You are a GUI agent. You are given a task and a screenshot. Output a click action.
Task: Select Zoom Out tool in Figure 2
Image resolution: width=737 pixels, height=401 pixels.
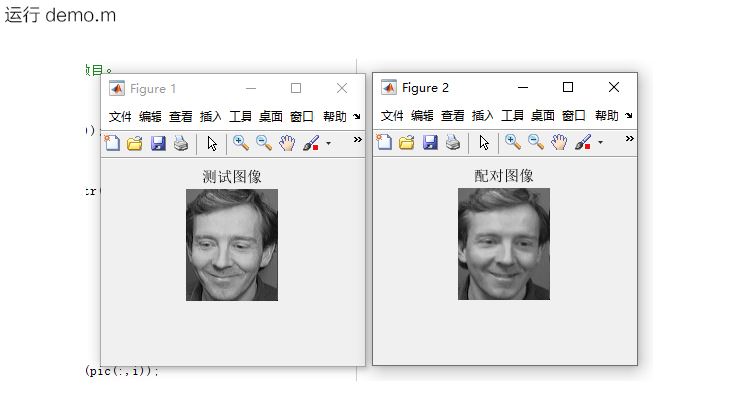536,142
